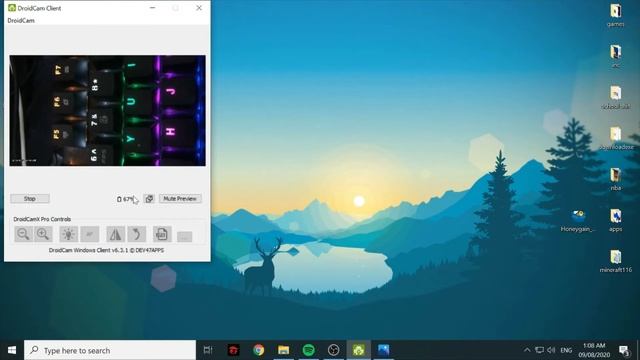Zoom in the DroidCam camera feed
Screen dimensions: 640x360
pyautogui.click(x=43, y=234)
